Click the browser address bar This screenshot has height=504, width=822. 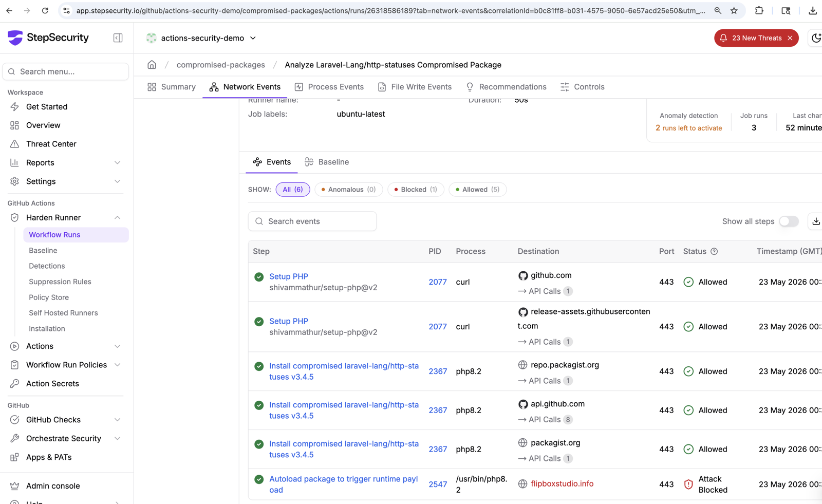390,11
